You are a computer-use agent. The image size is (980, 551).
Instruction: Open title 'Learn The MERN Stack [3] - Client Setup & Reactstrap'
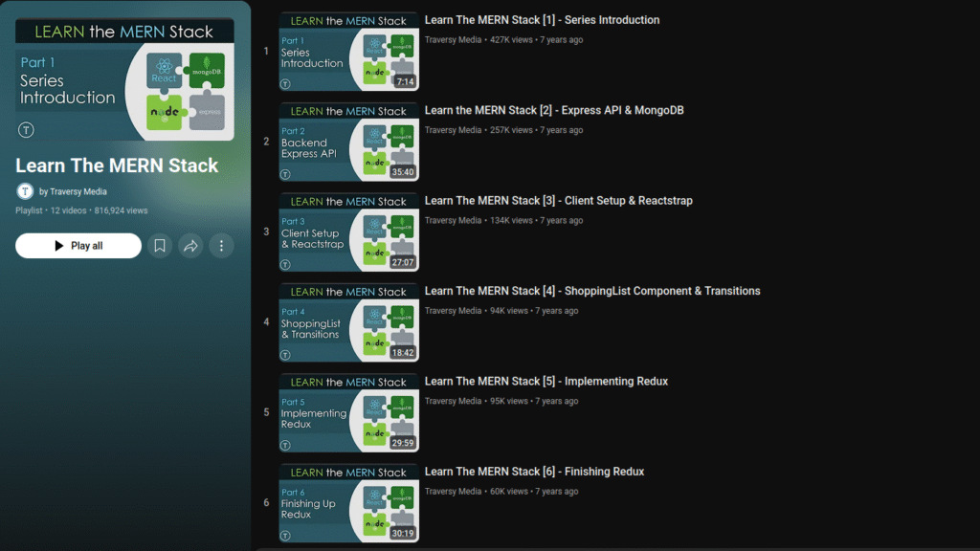(x=559, y=201)
